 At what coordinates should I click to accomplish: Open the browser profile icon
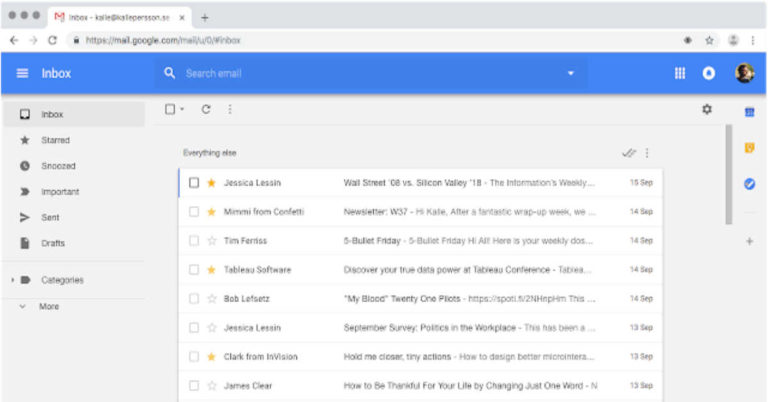(733, 41)
